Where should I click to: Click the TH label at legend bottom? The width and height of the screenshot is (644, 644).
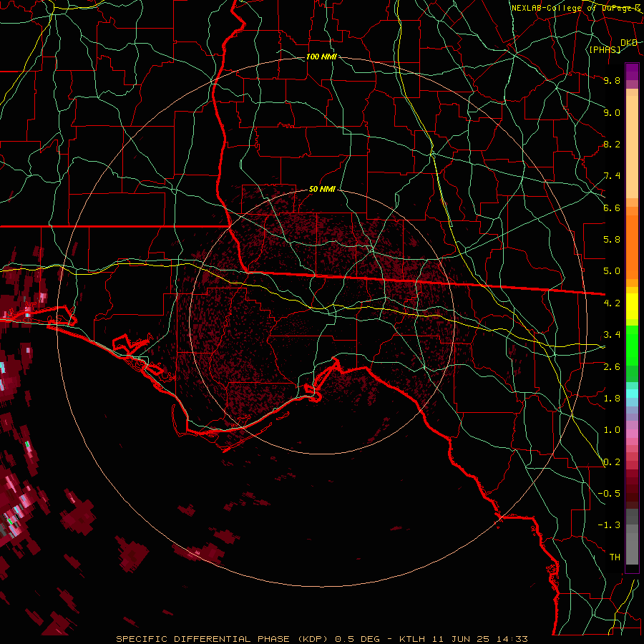pyautogui.click(x=615, y=557)
